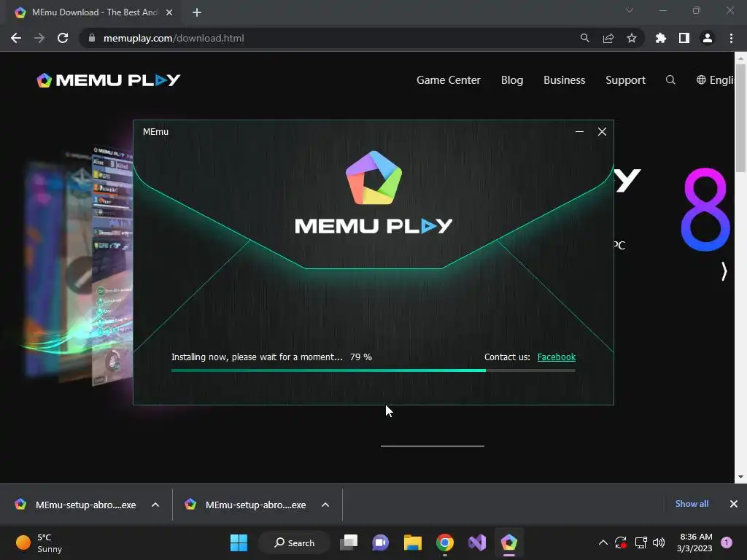Image resolution: width=747 pixels, height=560 pixels.
Task: Open the Facebook contact link
Action: [x=557, y=357]
